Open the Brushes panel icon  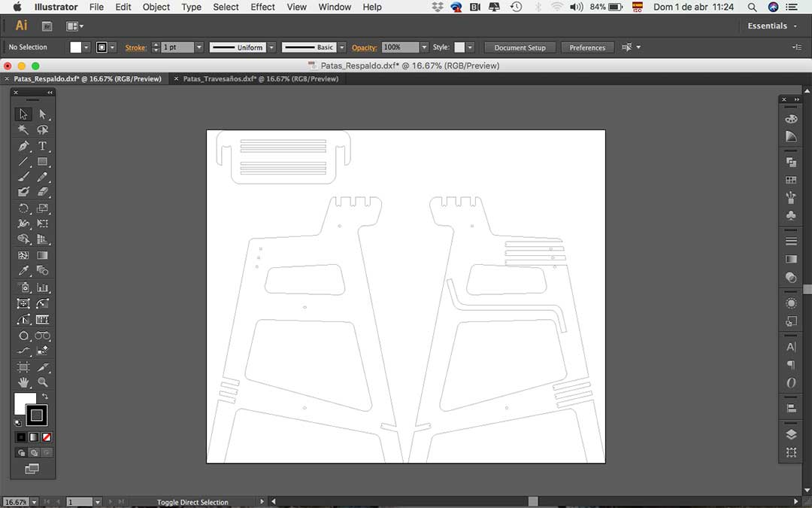791,197
